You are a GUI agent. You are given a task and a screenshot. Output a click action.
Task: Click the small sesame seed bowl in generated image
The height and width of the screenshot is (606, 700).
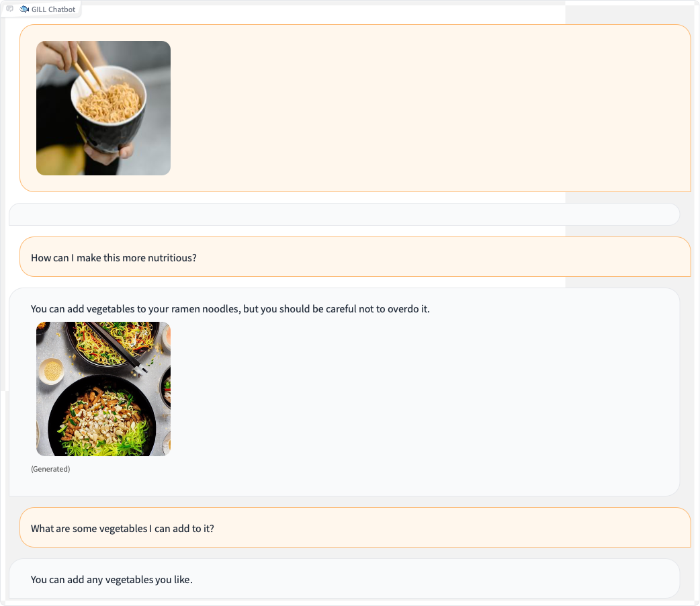(52, 371)
